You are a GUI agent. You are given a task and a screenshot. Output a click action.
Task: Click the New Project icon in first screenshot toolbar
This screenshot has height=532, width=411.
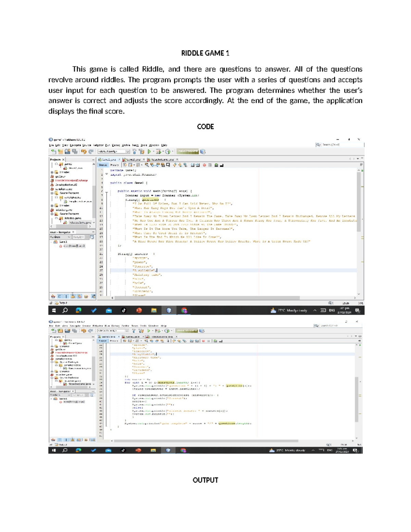pos(60,151)
